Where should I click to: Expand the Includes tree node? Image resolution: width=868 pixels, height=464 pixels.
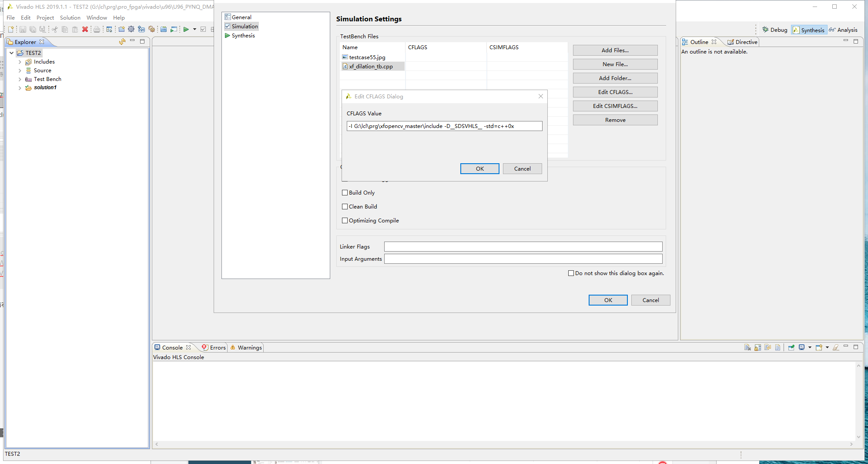pyautogui.click(x=20, y=62)
